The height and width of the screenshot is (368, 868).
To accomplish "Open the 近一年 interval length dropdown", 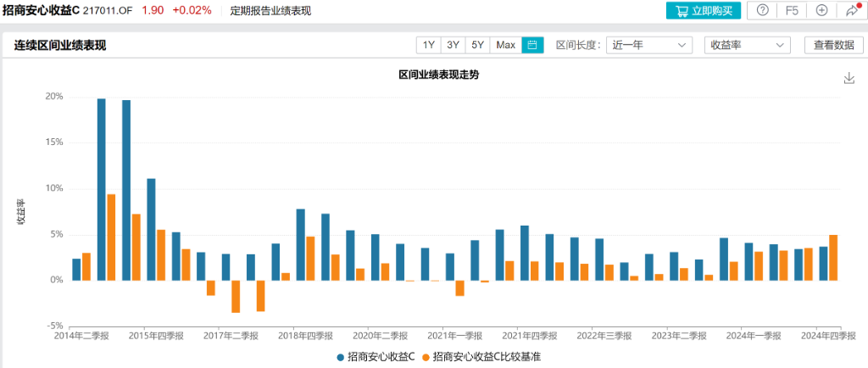I will pyautogui.click(x=649, y=46).
